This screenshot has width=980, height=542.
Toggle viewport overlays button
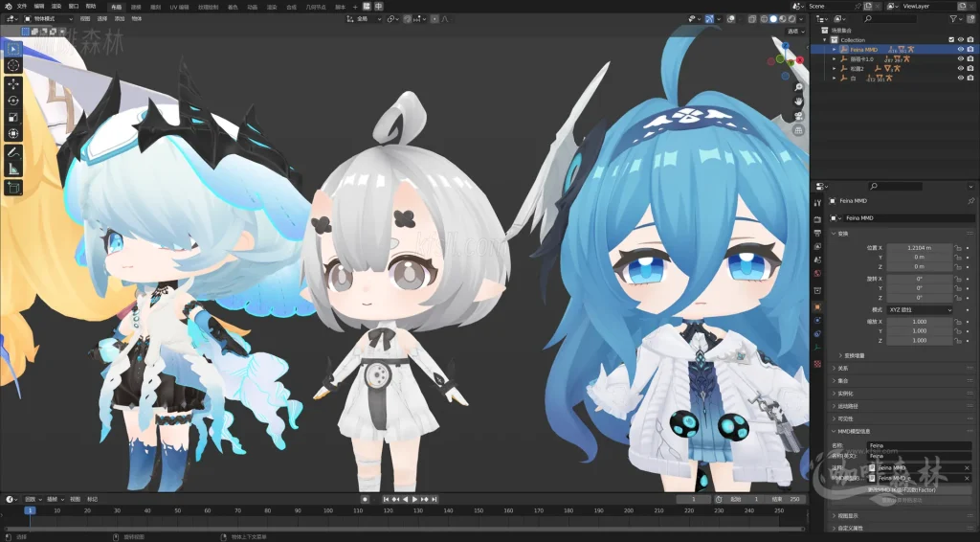point(731,19)
